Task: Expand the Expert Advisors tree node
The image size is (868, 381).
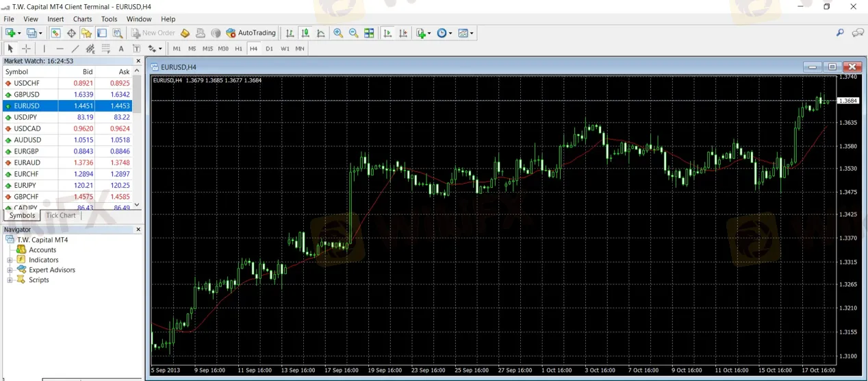Action: 10,270
